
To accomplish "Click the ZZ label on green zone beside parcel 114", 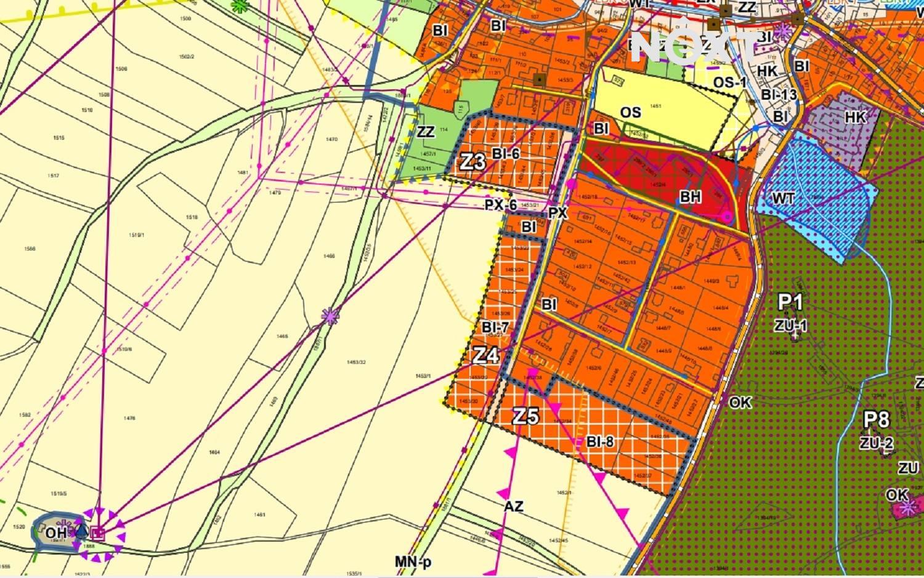I will click(x=426, y=131).
